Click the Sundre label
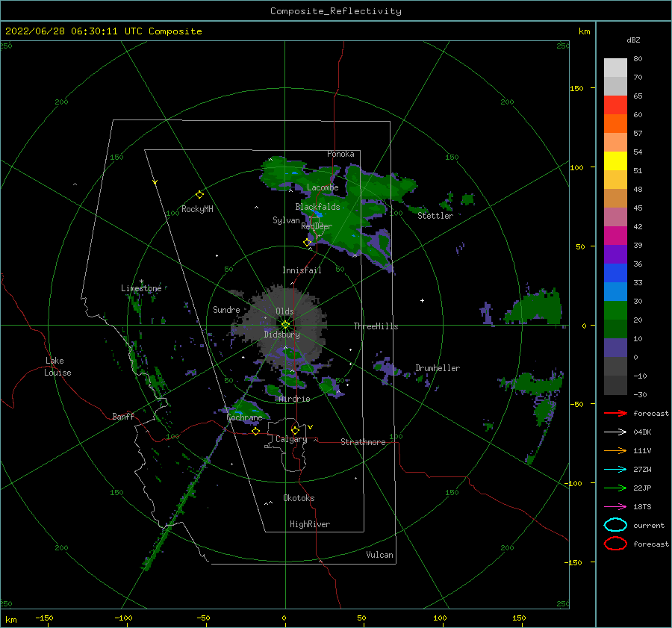The image size is (672, 628). 226,309
